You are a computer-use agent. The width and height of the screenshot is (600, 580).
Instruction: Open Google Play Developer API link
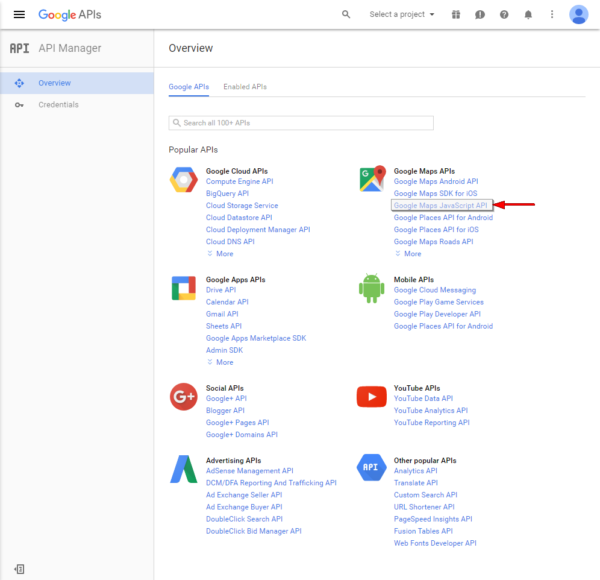click(437, 314)
